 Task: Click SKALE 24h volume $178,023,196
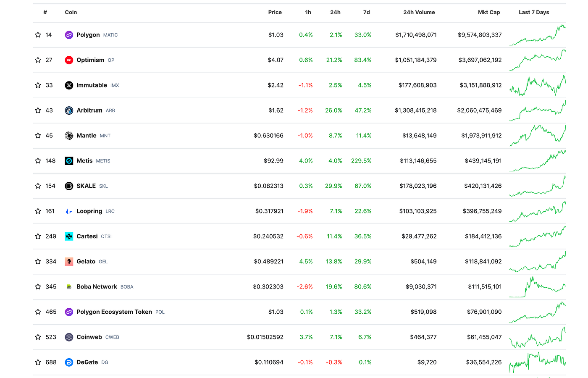418,186
